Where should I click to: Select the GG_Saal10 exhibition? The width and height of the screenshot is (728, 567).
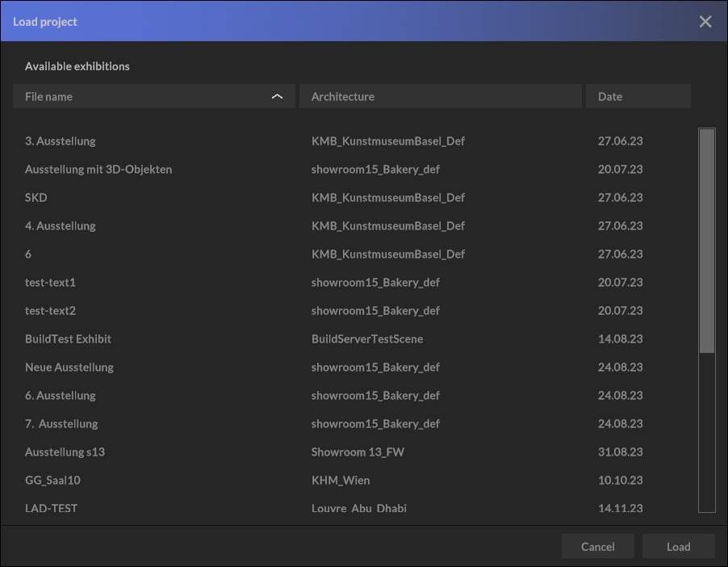(53, 481)
